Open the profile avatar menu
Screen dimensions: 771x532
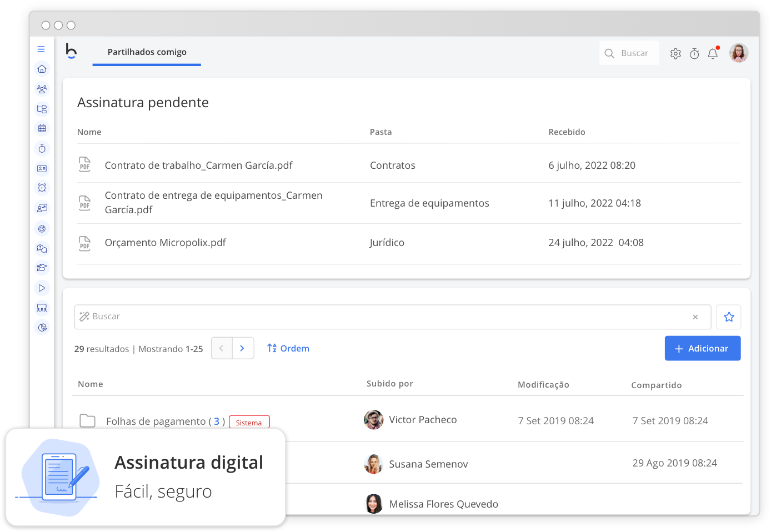tap(739, 53)
